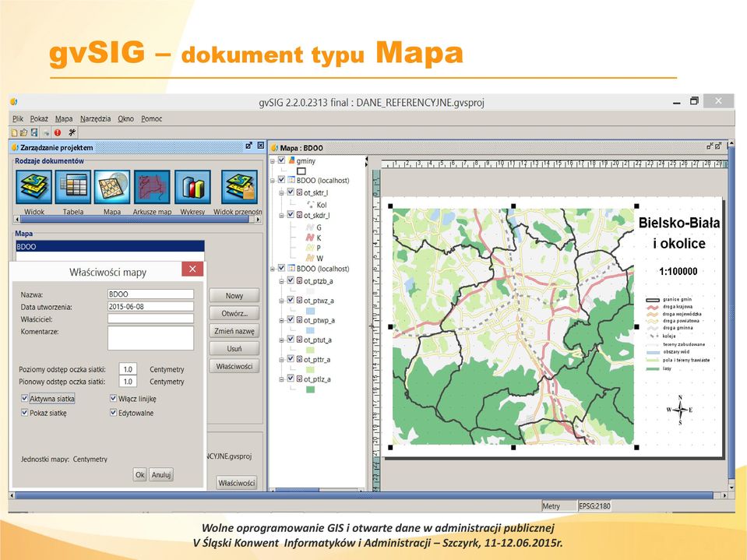This screenshot has height=560, width=747.
Task: Select BDOO in the Mapa list
Action: pyautogui.click(x=110, y=246)
